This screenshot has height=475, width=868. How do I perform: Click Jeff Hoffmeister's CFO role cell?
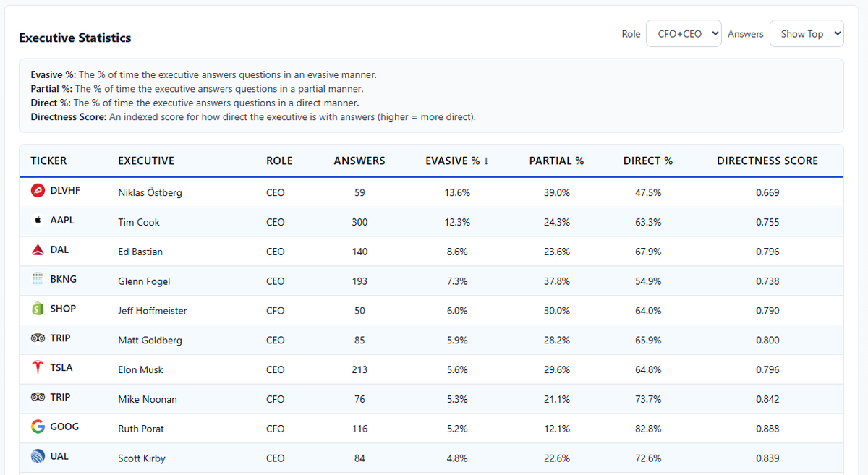(276, 311)
